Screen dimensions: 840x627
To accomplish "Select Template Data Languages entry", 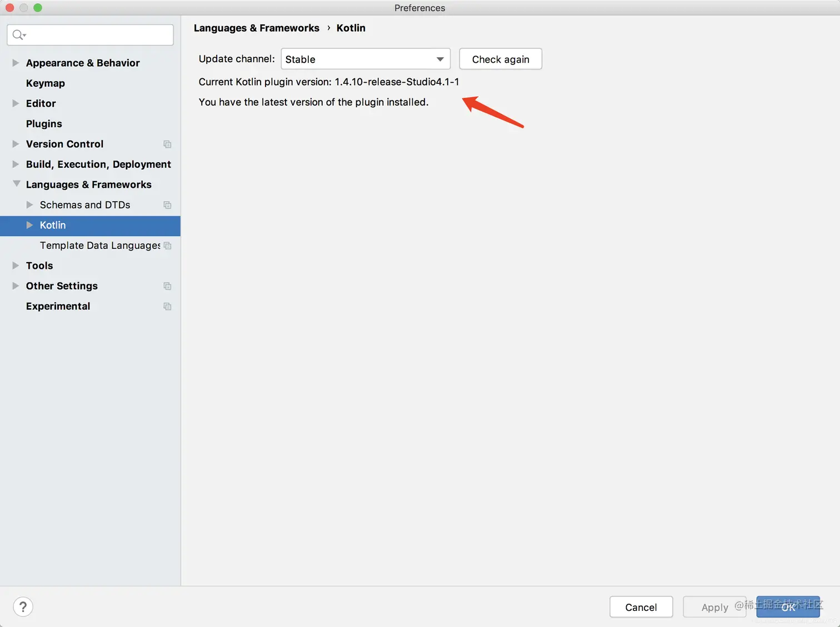I will tap(100, 245).
